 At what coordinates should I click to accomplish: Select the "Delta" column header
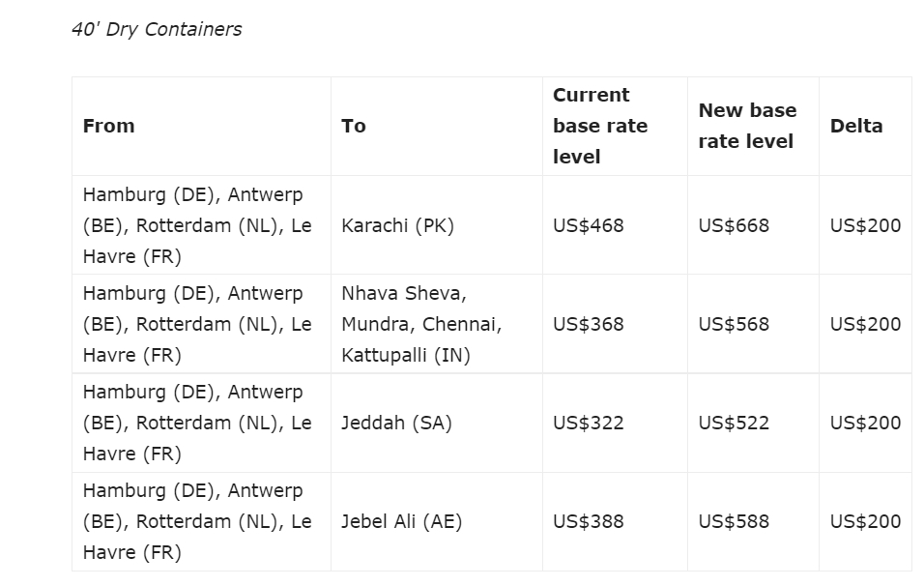click(x=855, y=126)
